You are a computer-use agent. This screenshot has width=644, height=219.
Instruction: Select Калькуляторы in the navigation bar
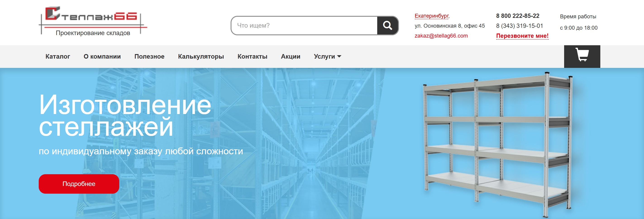click(x=201, y=57)
